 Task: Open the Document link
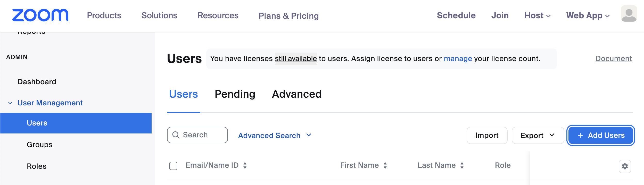614,59
